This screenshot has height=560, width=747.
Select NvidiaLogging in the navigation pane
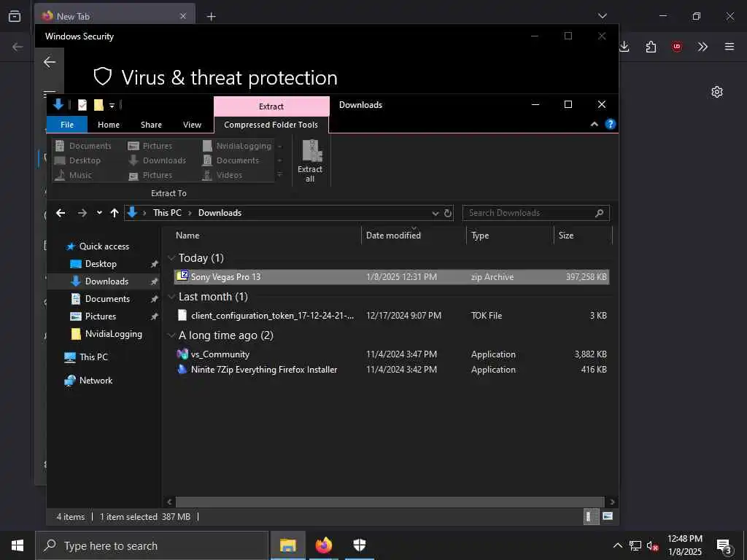click(113, 334)
